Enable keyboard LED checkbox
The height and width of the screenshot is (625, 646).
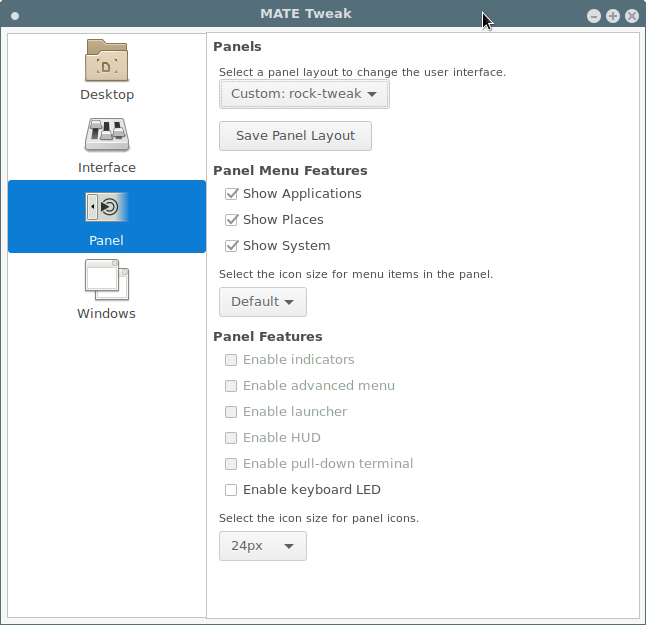click(x=231, y=490)
